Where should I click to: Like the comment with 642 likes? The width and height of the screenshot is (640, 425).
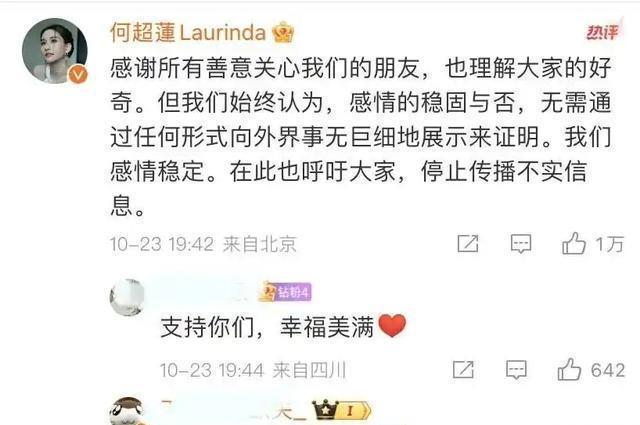tap(569, 369)
